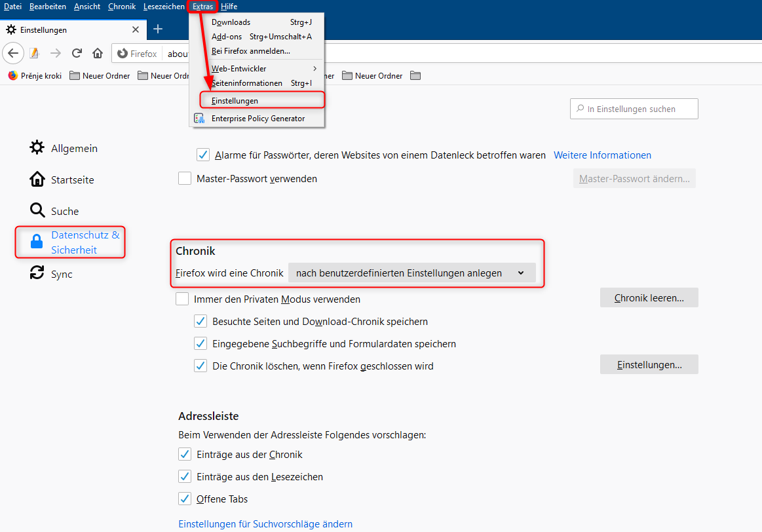Uncheck Offene Tabs suggestion checkbox

185,499
